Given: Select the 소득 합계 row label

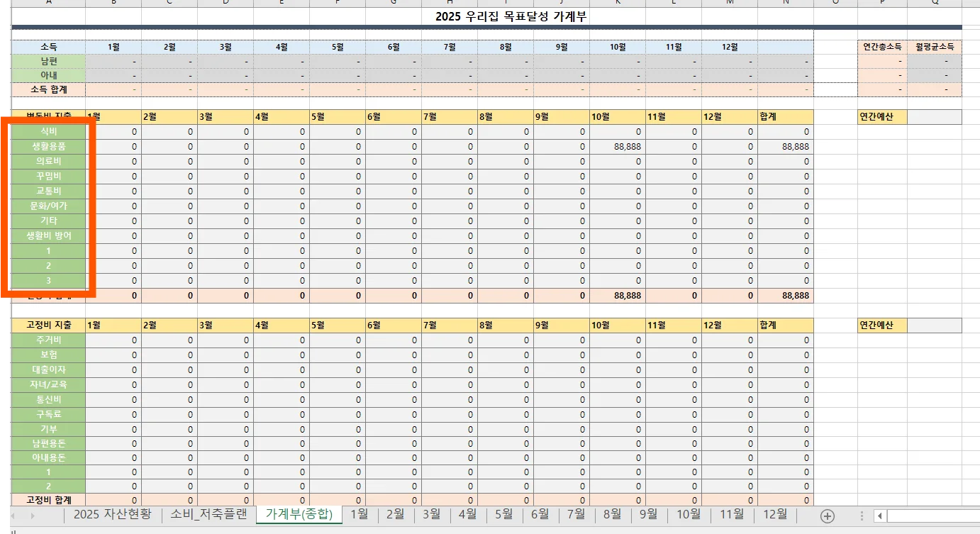Looking at the screenshot, I should tap(48, 89).
